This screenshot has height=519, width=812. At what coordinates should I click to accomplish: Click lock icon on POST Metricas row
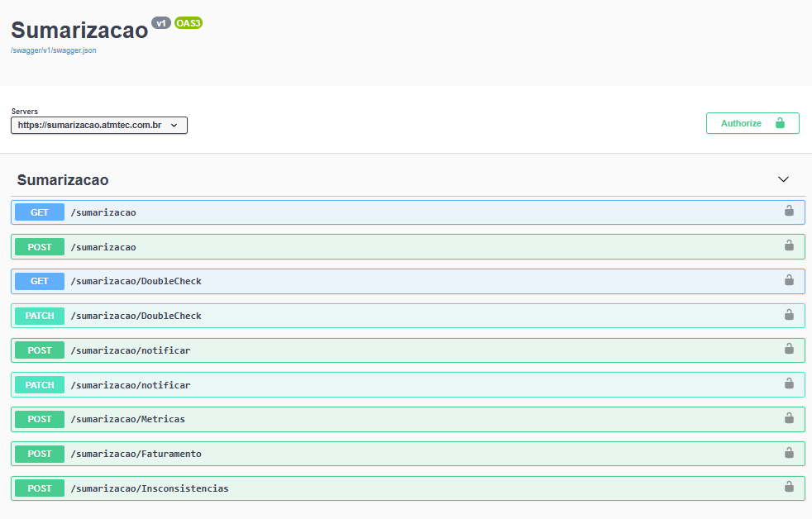(789, 418)
